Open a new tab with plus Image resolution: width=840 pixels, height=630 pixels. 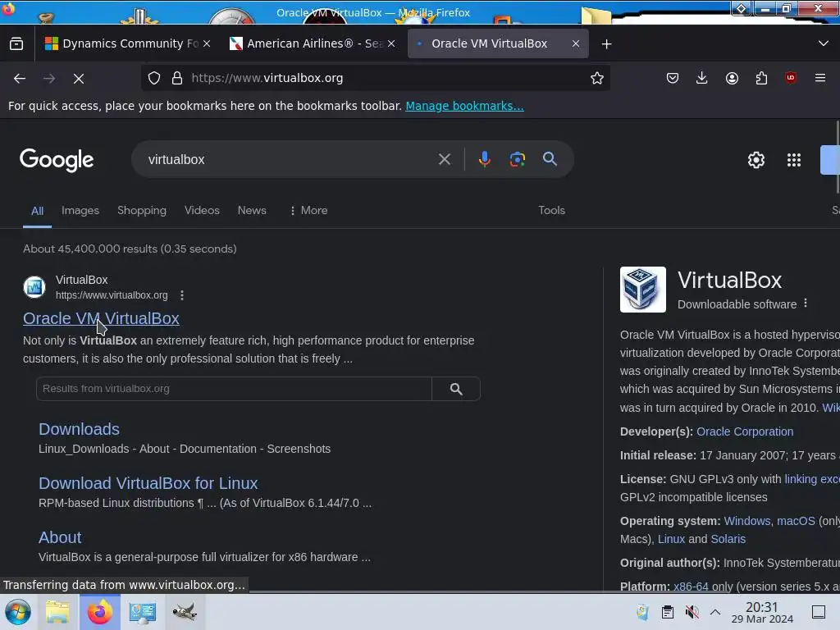click(x=606, y=44)
